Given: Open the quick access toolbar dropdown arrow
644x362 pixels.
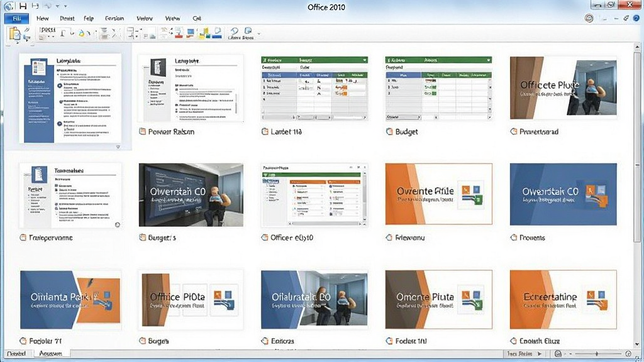Looking at the screenshot, I should click(65, 6).
